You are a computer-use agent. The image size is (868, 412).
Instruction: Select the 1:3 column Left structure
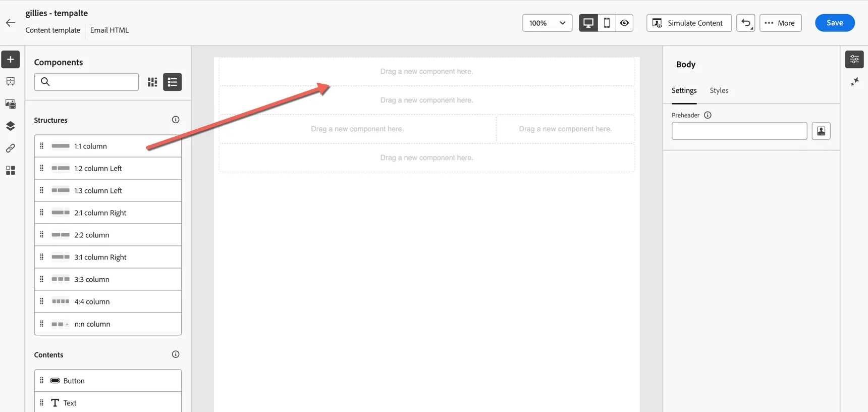click(108, 191)
